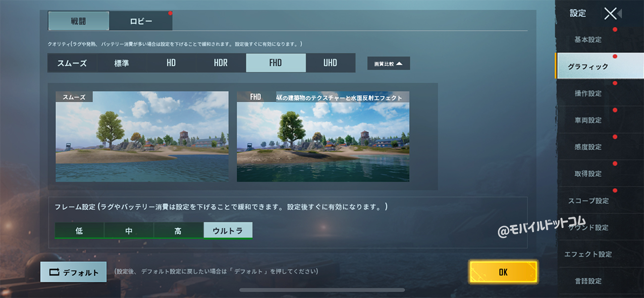Set frame rate to 低

79,231
